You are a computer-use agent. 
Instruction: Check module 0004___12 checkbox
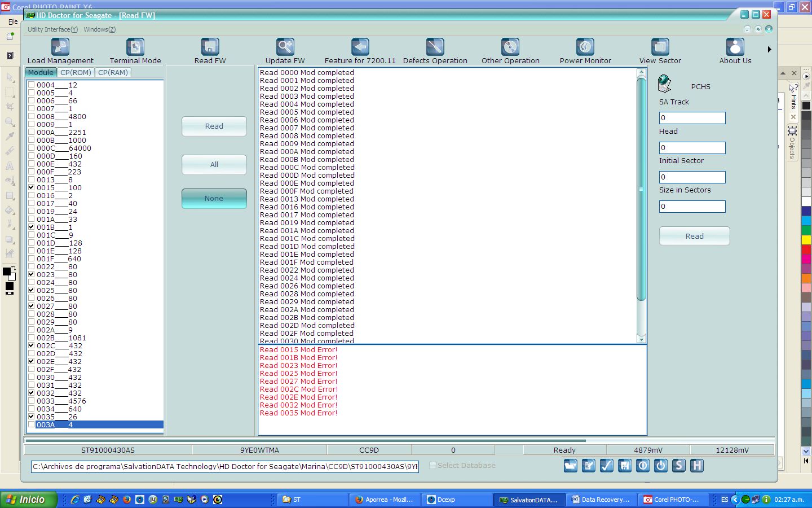[x=32, y=85]
